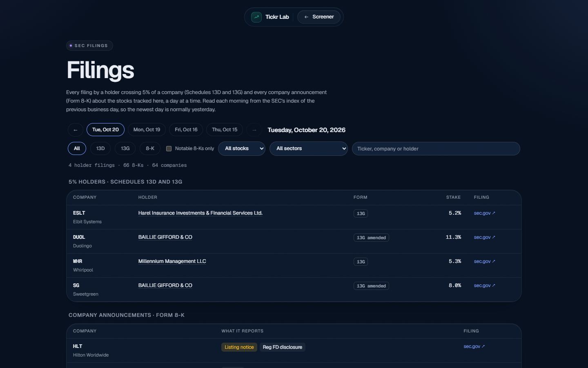The image size is (588, 368).
Task: Filter by 13D filings
Action: [x=100, y=148]
